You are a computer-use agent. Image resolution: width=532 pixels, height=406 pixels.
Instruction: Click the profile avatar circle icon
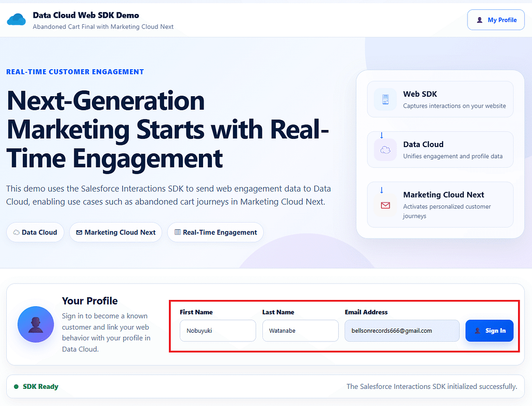(x=36, y=324)
